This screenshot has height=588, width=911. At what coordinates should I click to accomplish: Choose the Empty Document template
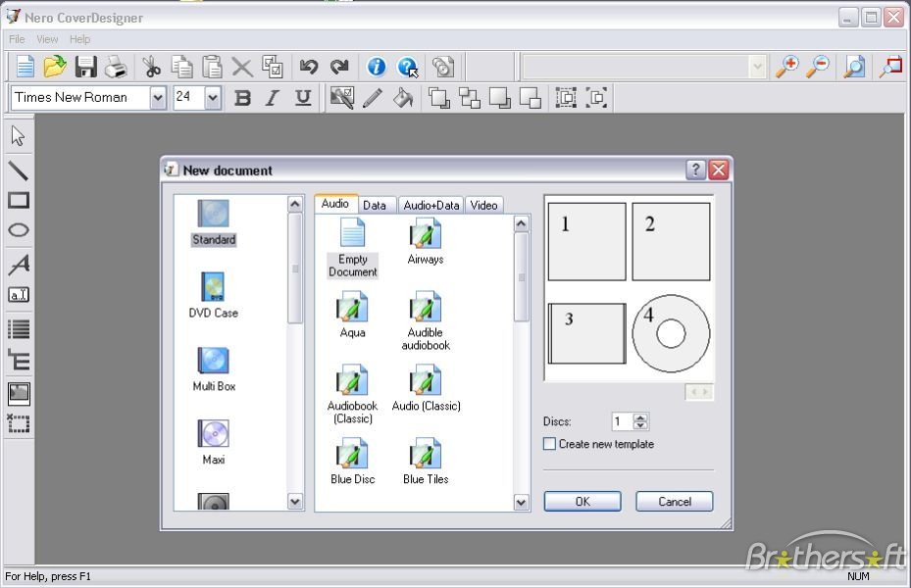[353, 249]
